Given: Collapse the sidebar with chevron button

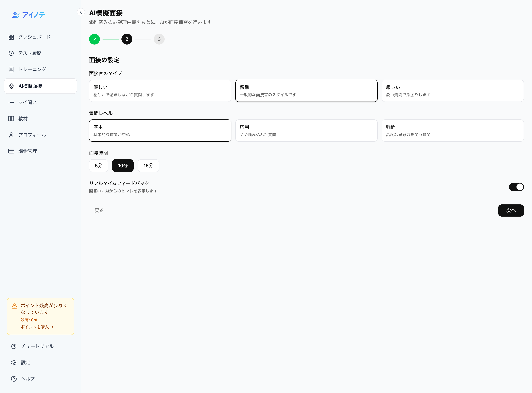Looking at the screenshot, I should [x=81, y=12].
